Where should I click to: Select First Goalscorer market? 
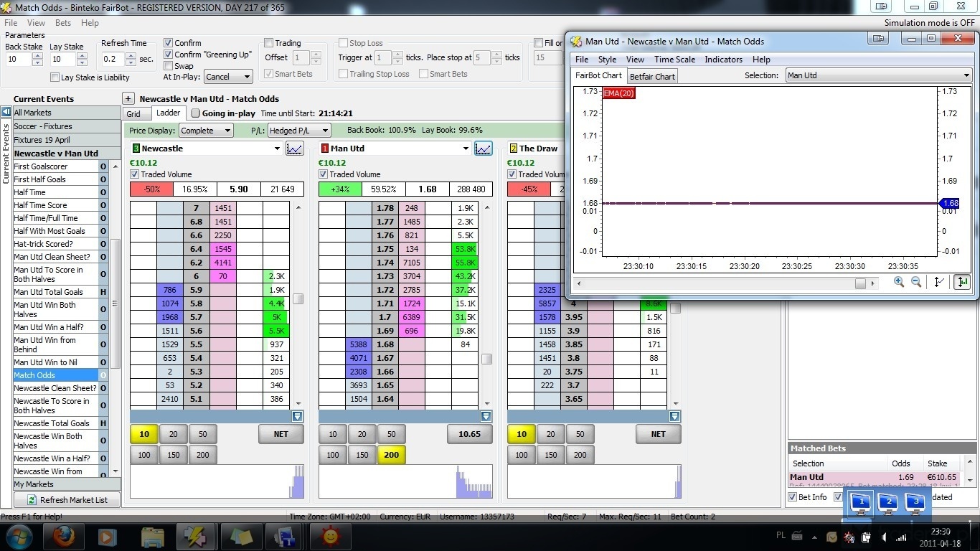pyautogui.click(x=55, y=166)
